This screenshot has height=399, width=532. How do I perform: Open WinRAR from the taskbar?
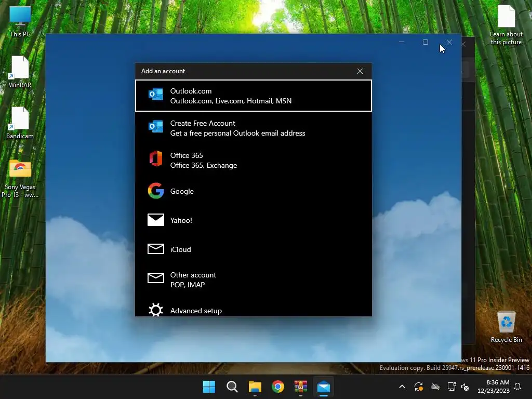click(x=301, y=387)
